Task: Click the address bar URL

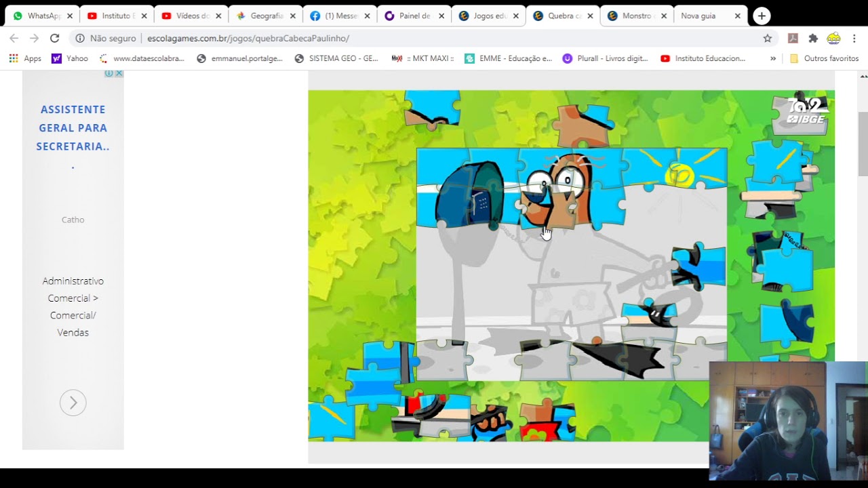Action: 248,39
